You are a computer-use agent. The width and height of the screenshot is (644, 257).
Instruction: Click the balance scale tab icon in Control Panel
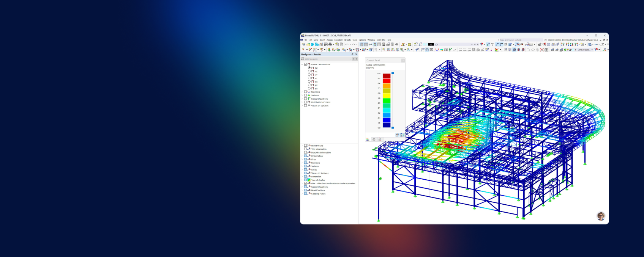click(374, 139)
